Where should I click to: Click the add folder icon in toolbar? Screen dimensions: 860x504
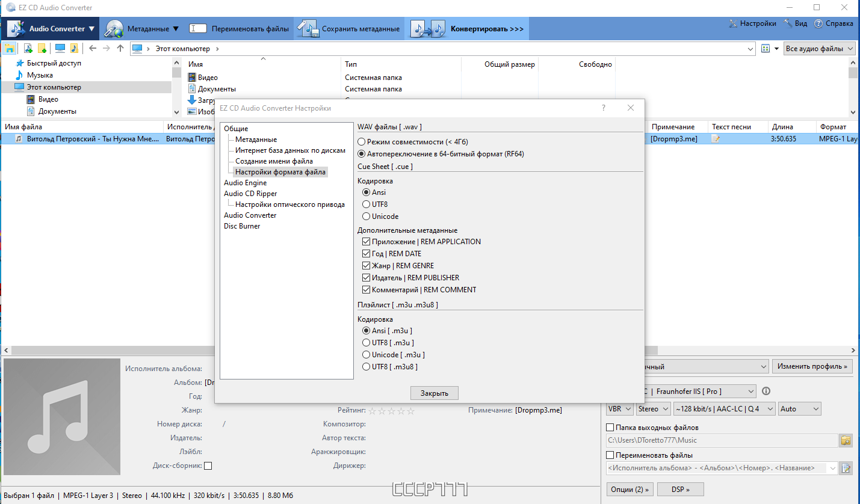pos(42,49)
